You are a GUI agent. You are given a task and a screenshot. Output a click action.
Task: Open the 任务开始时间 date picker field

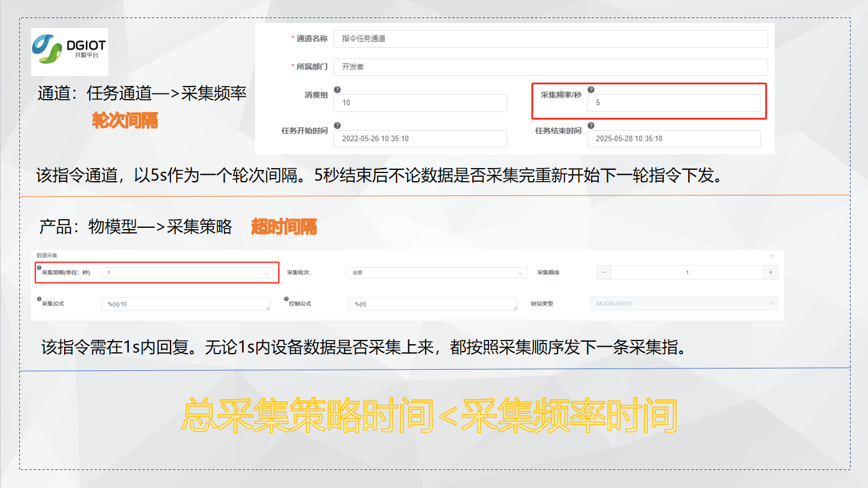click(x=419, y=138)
